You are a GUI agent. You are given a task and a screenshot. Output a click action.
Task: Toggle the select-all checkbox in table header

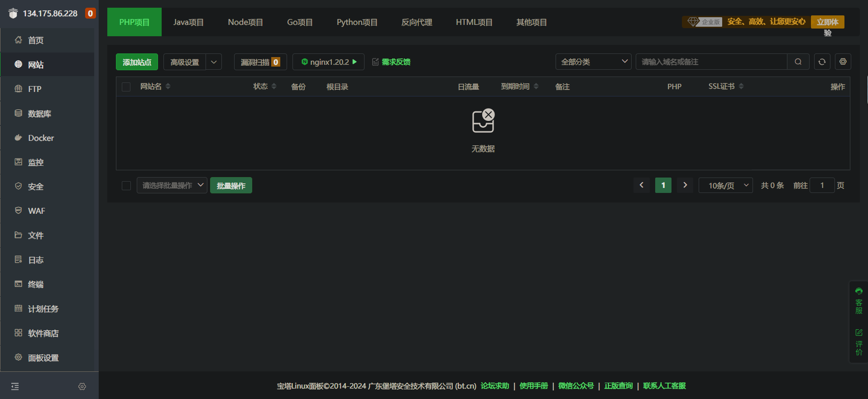pos(126,87)
